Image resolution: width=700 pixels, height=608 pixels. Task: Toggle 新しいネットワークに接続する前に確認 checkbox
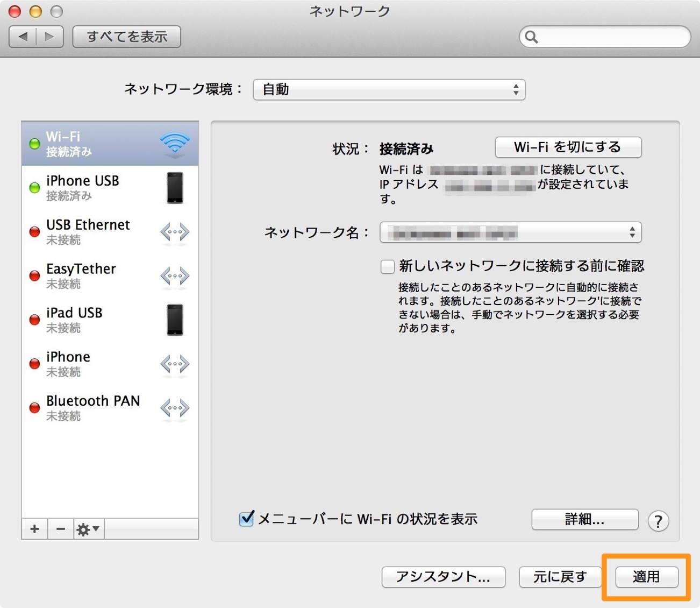click(388, 266)
